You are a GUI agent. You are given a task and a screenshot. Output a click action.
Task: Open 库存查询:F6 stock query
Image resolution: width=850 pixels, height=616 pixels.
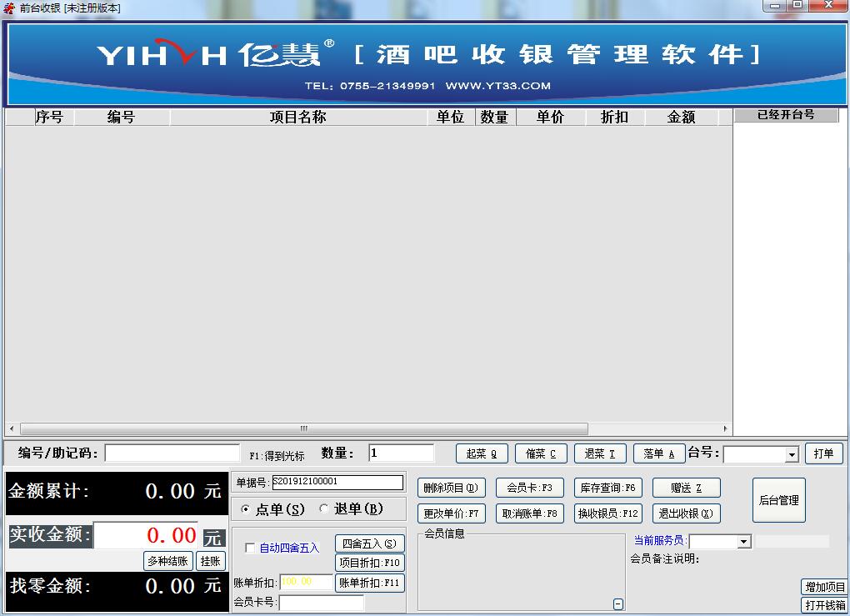607,488
